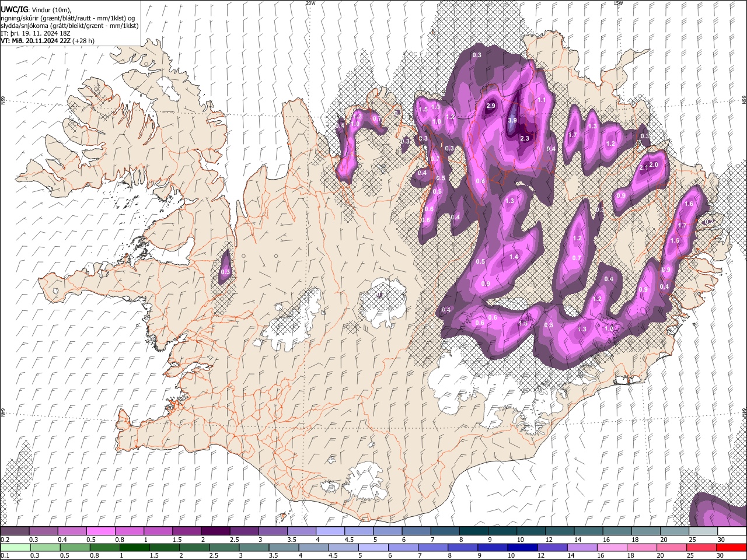Click the dark plum 0.2 swatch in upper legend row
Image resolution: width=747 pixels, height=560 pixels.
click(15, 531)
